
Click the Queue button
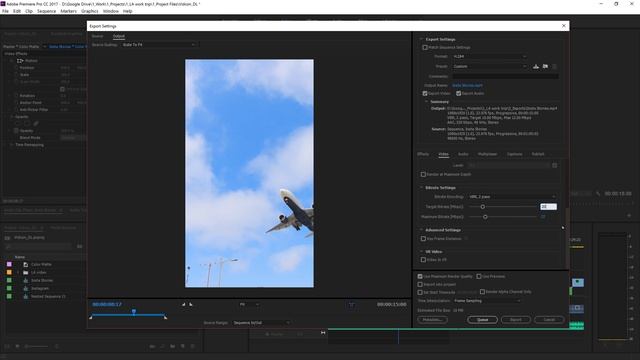pyautogui.click(x=482, y=320)
